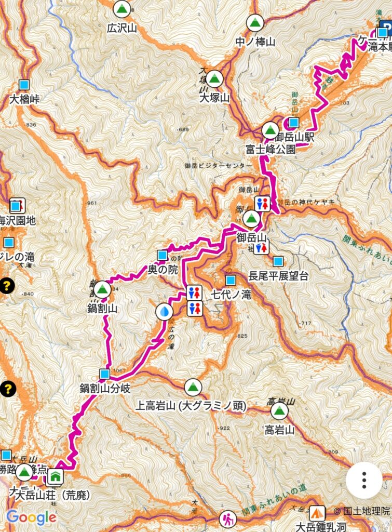The height and width of the screenshot is (532, 392).
Task: Select the 七代ノ滝 waypoint square
Action: (x=231, y=280)
